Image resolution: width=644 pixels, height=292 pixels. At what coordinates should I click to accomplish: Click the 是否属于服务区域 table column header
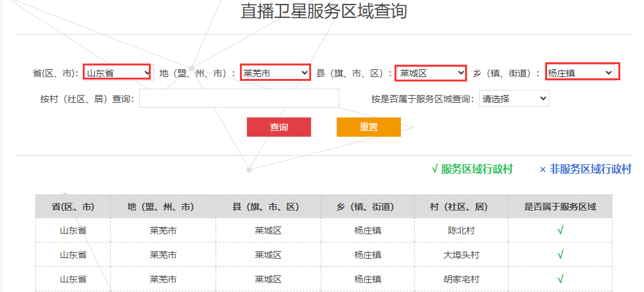click(x=560, y=207)
